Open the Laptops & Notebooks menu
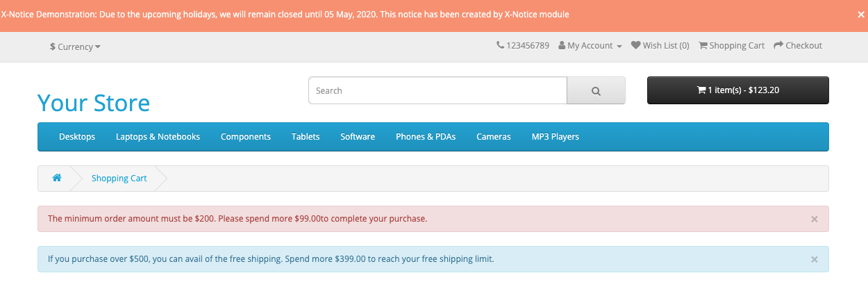Image resolution: width=868 pixels, height=289 pixels. (158, 137)
